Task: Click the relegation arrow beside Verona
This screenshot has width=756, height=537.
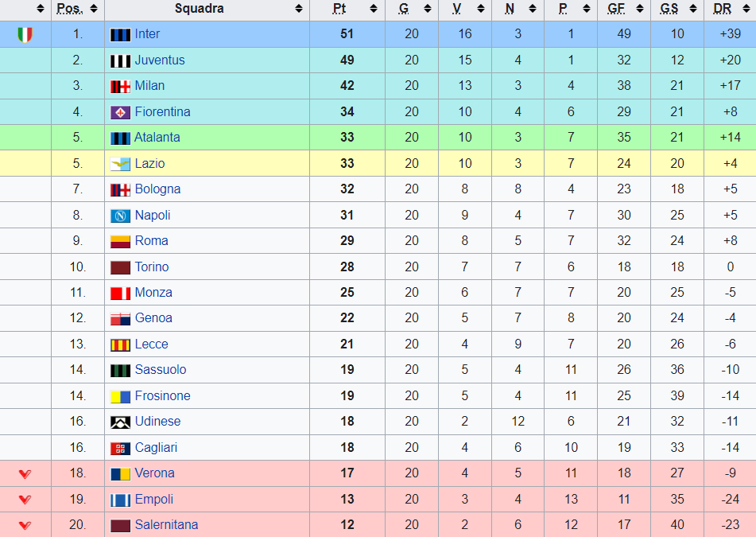Action: pos(25,474)
